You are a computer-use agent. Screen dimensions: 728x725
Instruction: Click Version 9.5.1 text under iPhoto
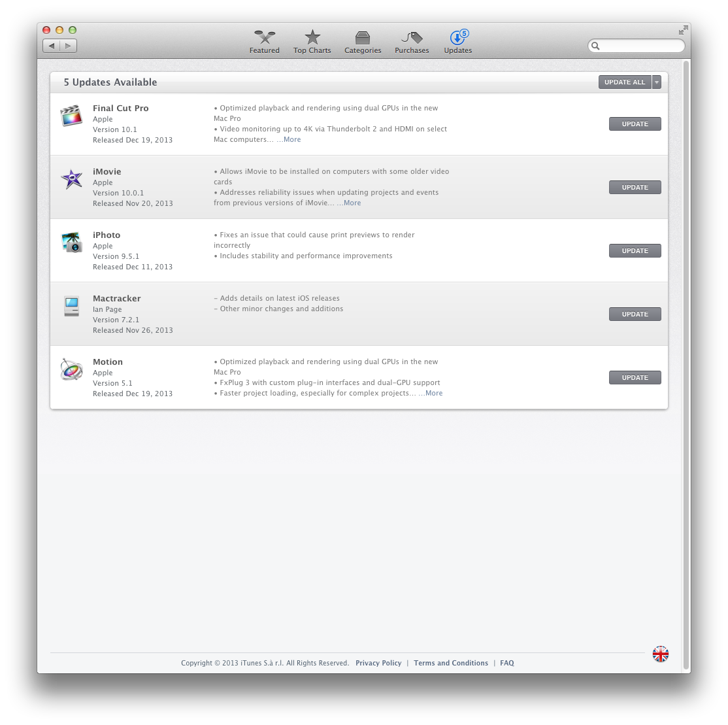coord(116,256)
